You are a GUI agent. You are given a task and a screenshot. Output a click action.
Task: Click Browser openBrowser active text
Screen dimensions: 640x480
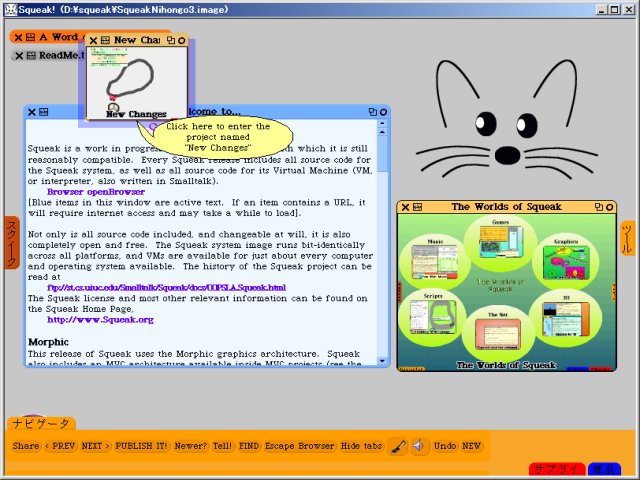(x=96, y=192)
